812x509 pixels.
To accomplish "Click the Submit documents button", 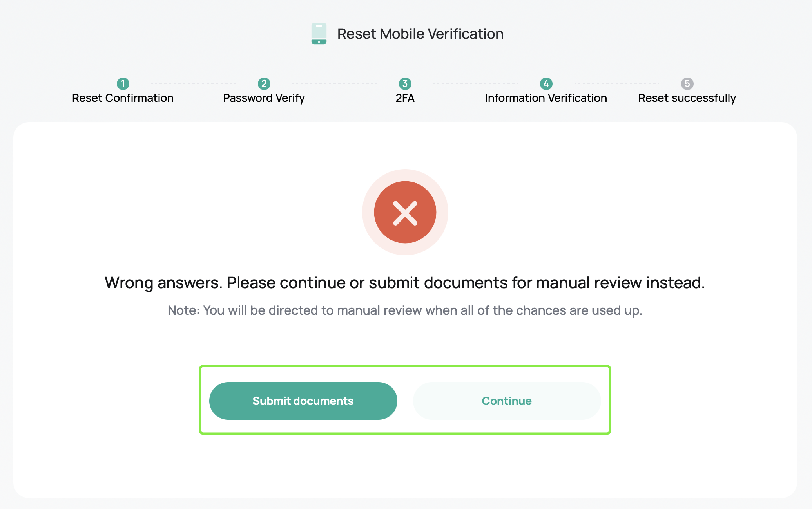I will click(x=303, y=401).
